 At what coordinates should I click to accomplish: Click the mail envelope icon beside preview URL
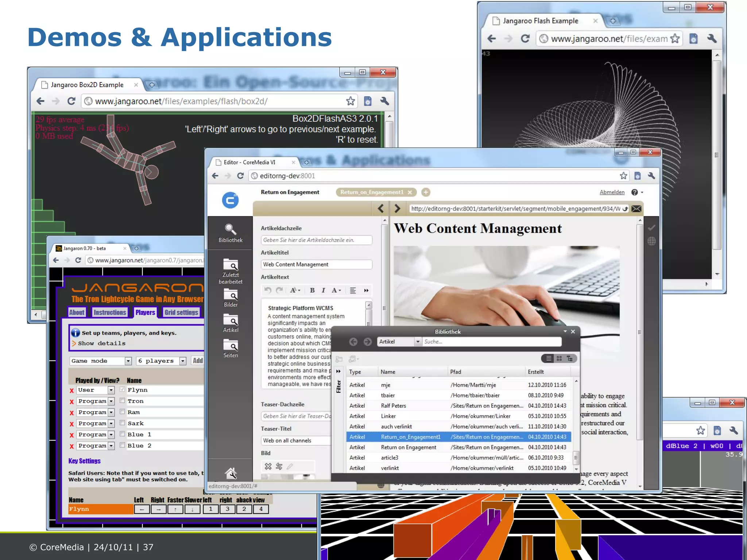coord(636,209)
